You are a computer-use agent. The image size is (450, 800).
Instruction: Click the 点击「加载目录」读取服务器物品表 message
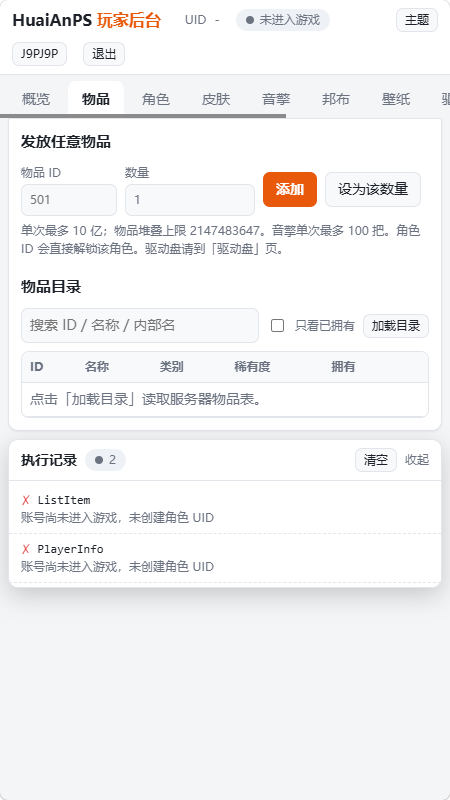pos(146,399)
